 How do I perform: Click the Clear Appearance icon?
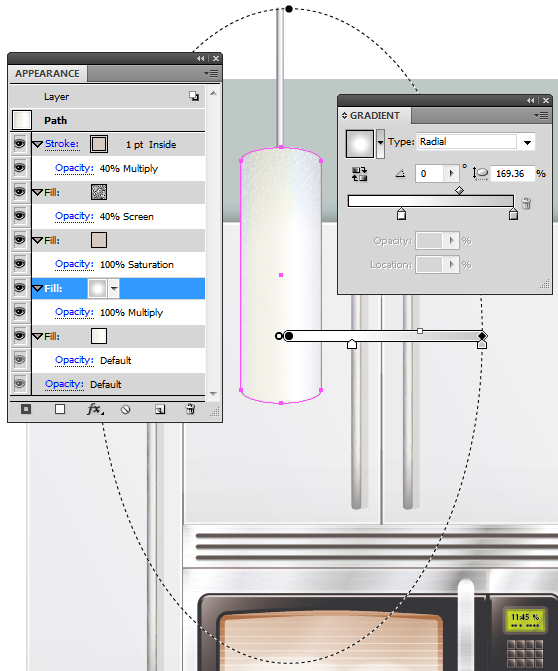125,410
